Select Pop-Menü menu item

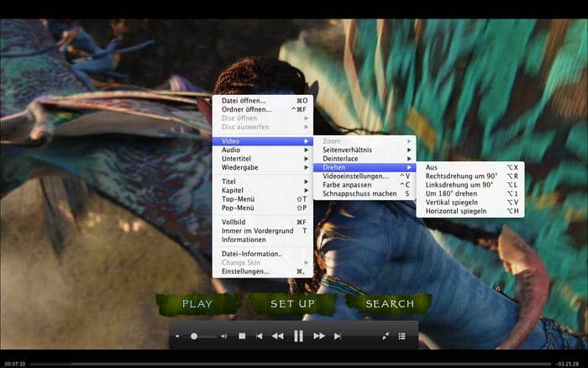coord(262,208)
